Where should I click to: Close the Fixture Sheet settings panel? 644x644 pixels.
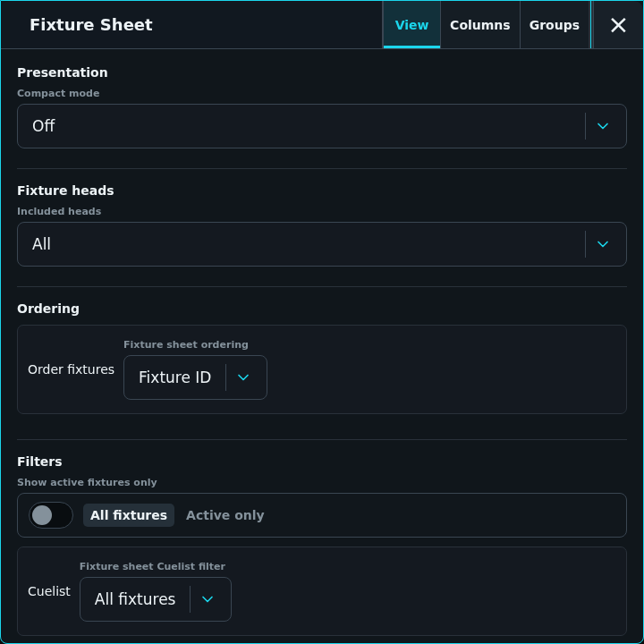618,25
